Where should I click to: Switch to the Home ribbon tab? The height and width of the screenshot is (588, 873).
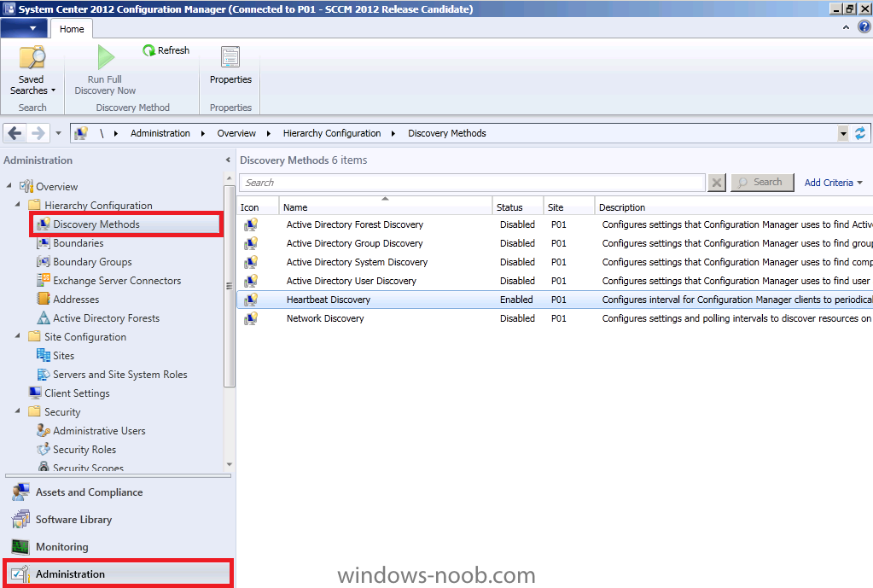pyautogui.click(x=72, y=29)
